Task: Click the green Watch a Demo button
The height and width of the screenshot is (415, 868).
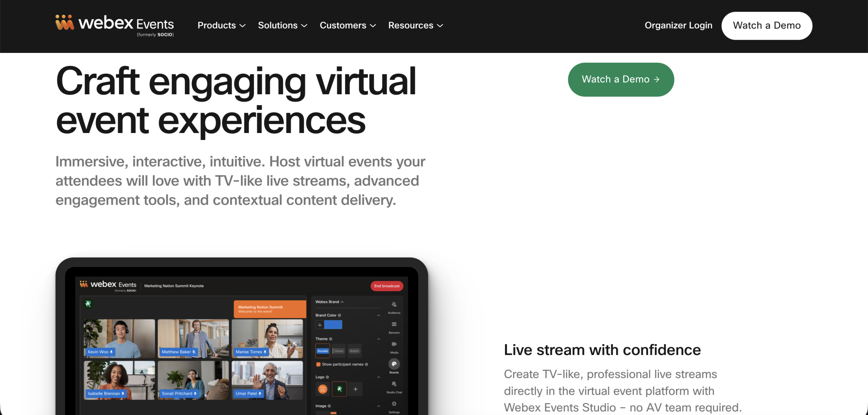Action: click(x=621, y=79)
